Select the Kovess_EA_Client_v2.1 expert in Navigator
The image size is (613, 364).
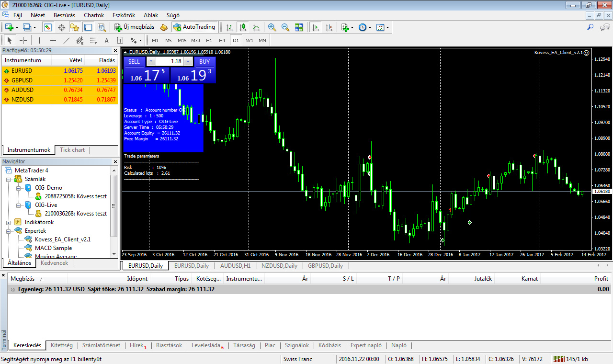[62, 239]
